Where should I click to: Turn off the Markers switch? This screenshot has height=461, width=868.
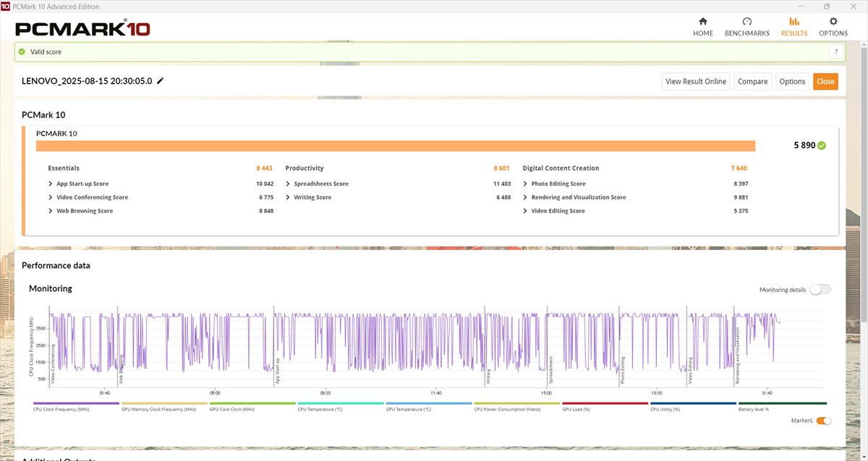[824, 421]
